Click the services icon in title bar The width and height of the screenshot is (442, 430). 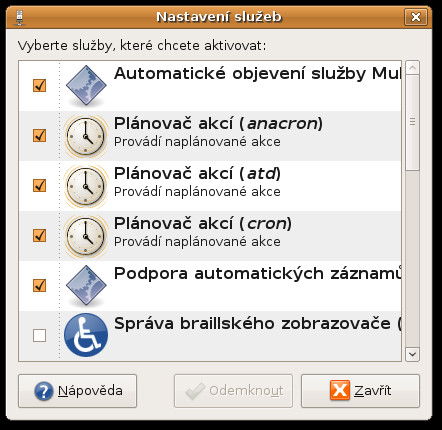pyautogui.click(x=20, y=17)
